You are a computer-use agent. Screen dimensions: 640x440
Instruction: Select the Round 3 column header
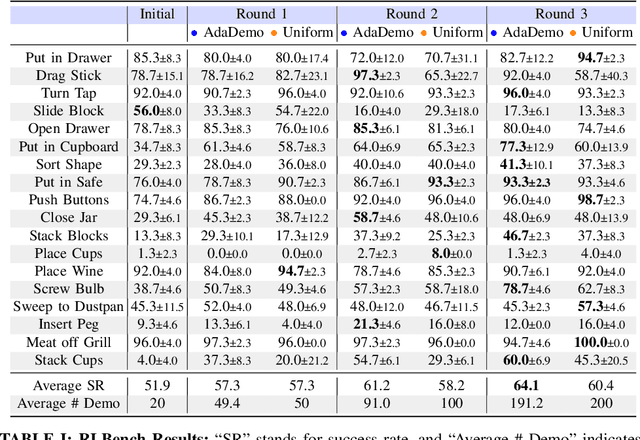click(x=562, y=15)
